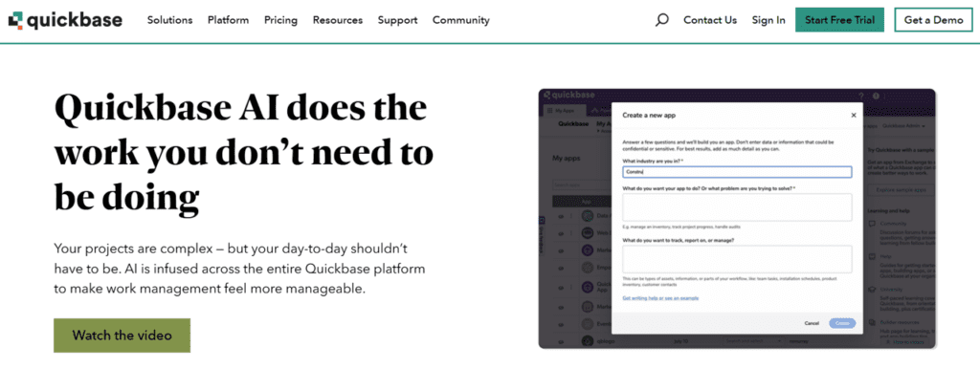This screenshot has width=980, height=390.
Task: Click the Start Free Trial button
Action: tap(839, 20)
